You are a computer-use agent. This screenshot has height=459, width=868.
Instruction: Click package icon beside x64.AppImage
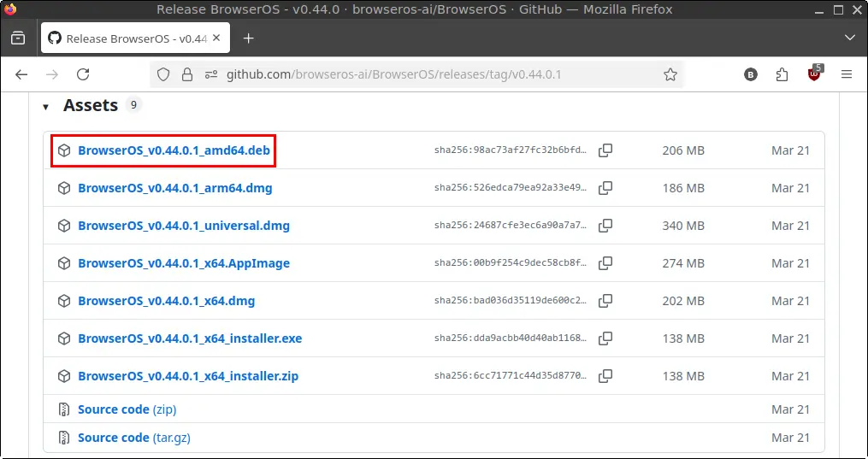coord(64,263)
